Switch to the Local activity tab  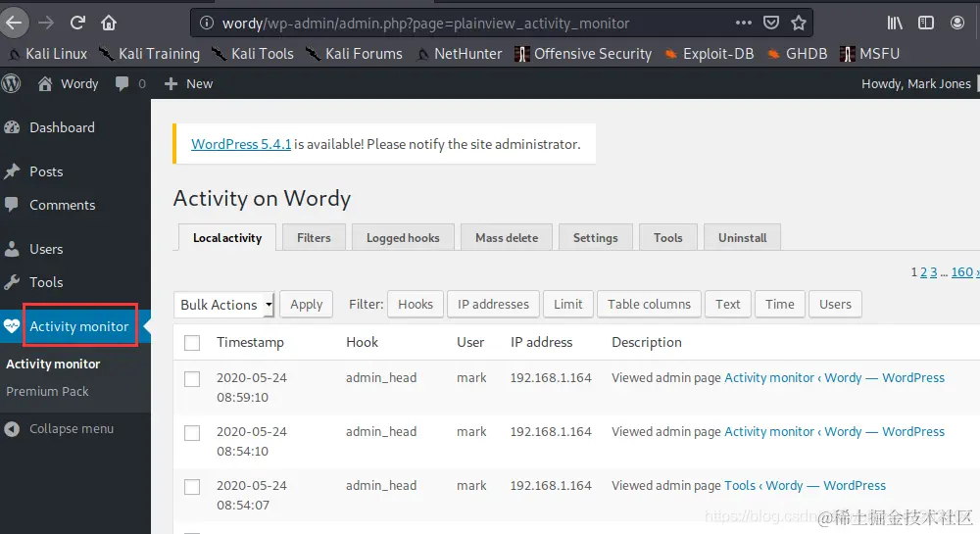click(227, 238)
